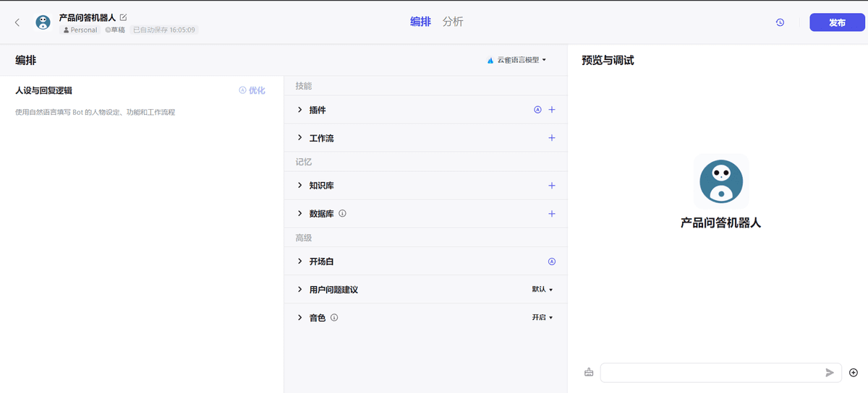Click the auto-generate icon for 开场白
868x393 pixels.
click(552, 262)
